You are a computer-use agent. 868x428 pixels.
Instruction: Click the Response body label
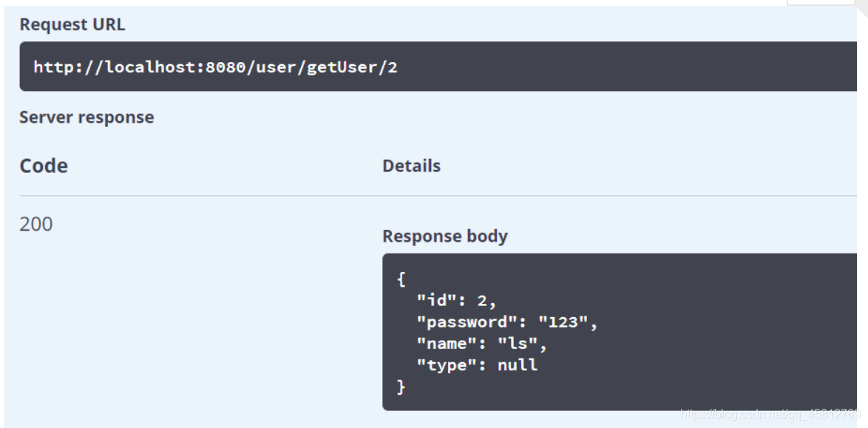(445, 237)
